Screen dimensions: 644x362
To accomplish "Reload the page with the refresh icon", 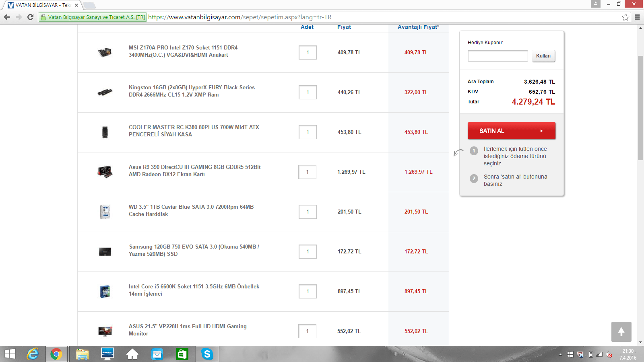I will click(30, 17).
